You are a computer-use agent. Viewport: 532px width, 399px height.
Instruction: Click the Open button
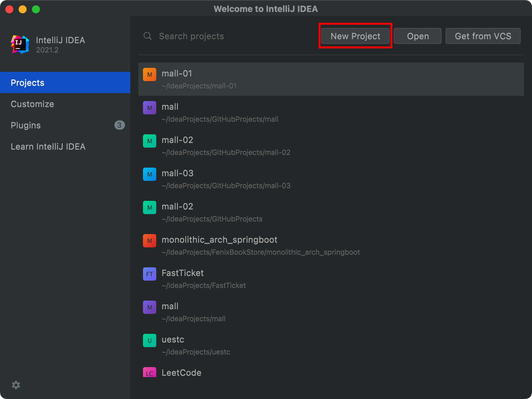click(x=418, y=36)
